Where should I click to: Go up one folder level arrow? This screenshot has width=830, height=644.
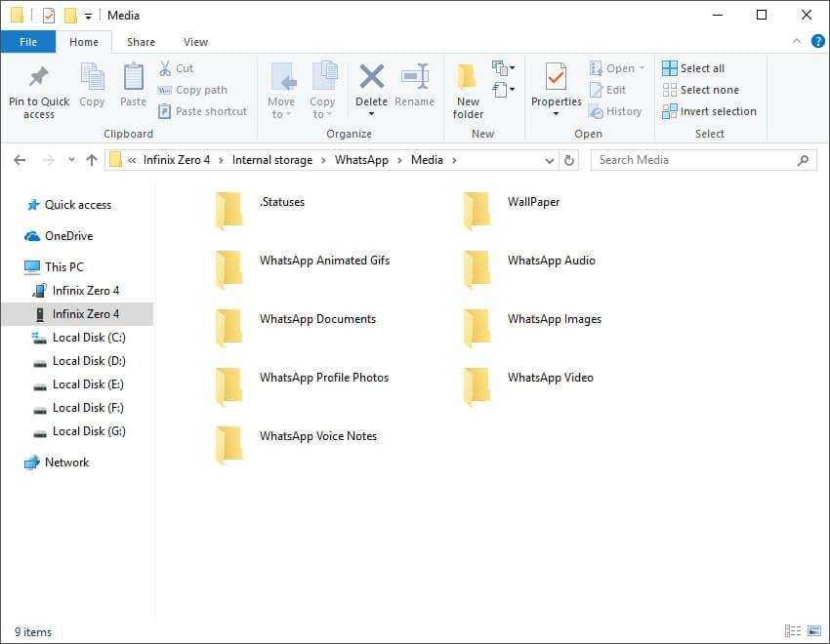click(92, 160)
